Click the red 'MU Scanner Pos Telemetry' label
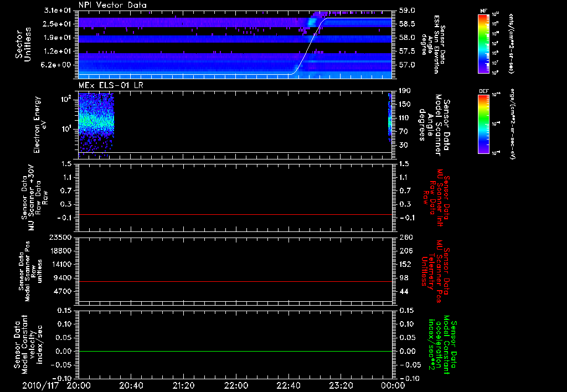 click(435, 271)
